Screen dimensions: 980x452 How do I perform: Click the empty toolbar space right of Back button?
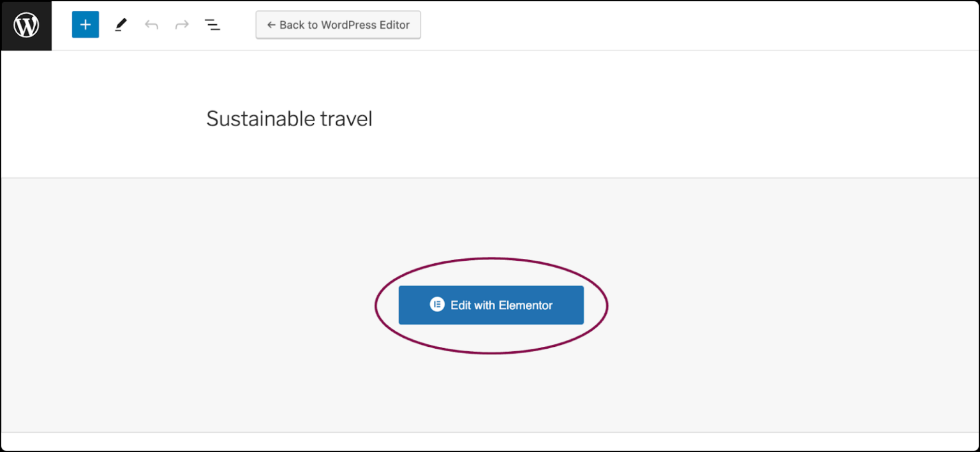point(638,25)
